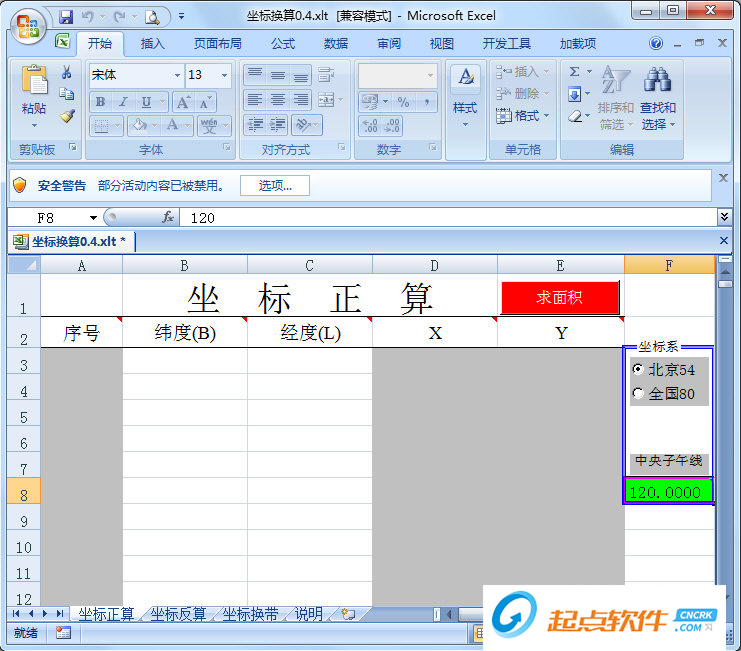Open the font size dropdown

click(224, 75)
